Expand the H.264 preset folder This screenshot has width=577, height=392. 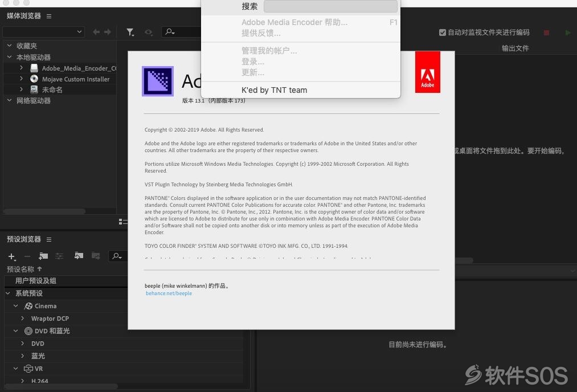(x=23, y=381)
